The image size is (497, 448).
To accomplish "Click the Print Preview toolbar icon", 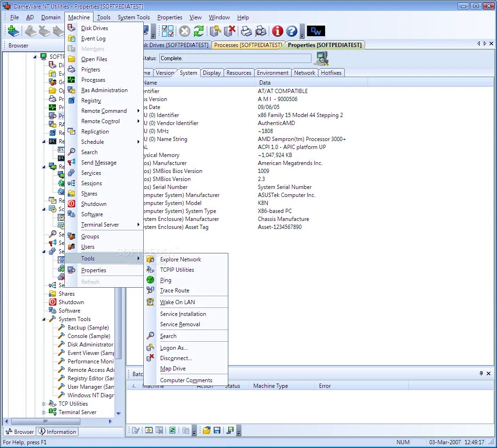I will pyautogui.click(x=261, y=31).
